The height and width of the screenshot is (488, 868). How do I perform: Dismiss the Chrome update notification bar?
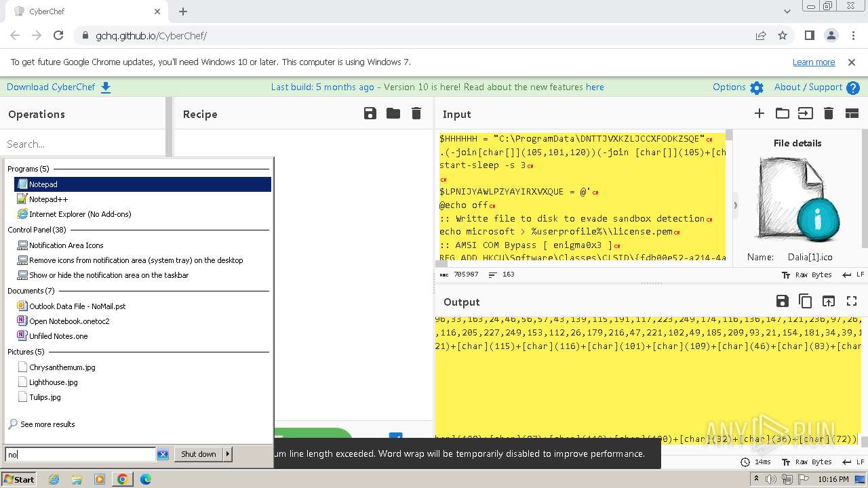point(852,62)
